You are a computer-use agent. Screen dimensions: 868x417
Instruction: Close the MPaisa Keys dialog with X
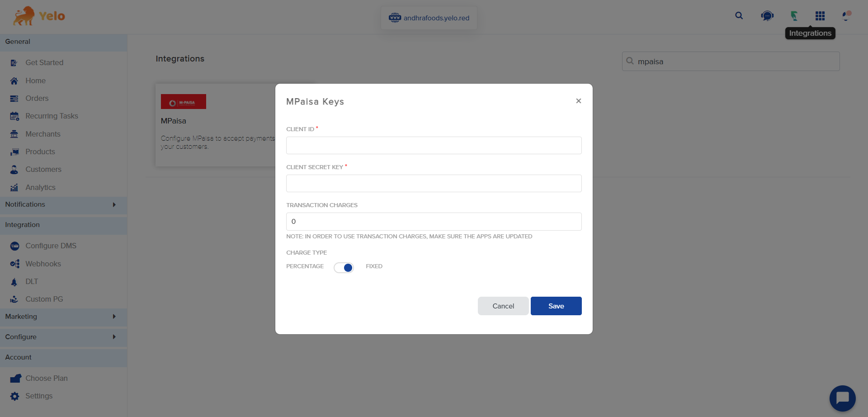tap(579, 101)
